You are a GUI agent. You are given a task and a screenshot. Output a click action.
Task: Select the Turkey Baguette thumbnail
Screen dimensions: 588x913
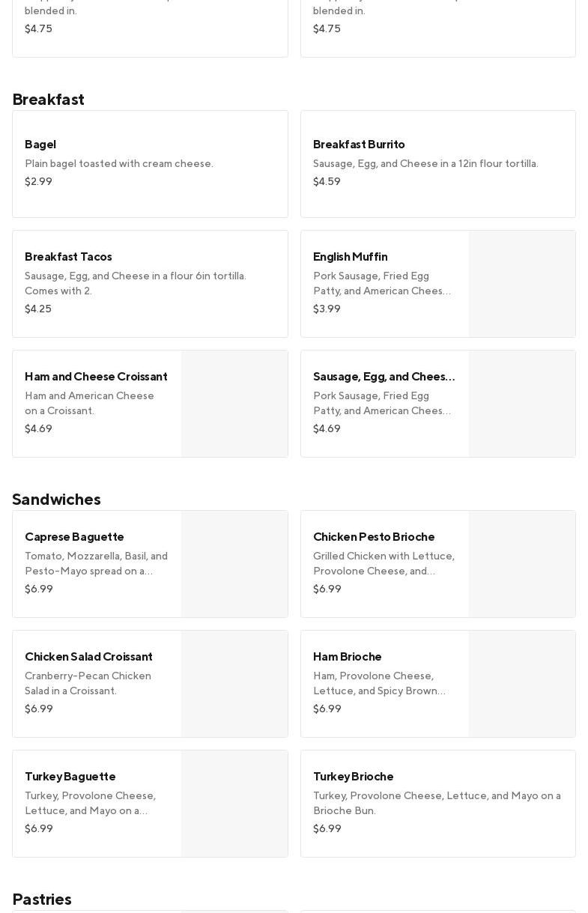tap(234, 804)
